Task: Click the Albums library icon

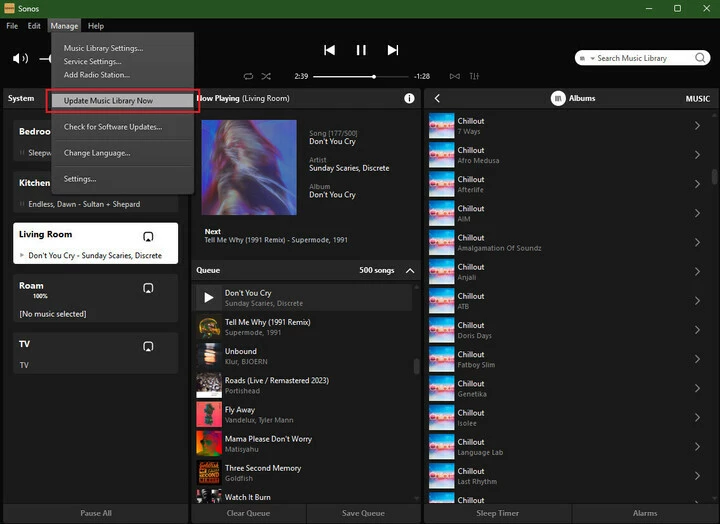Action: [558, 98]
